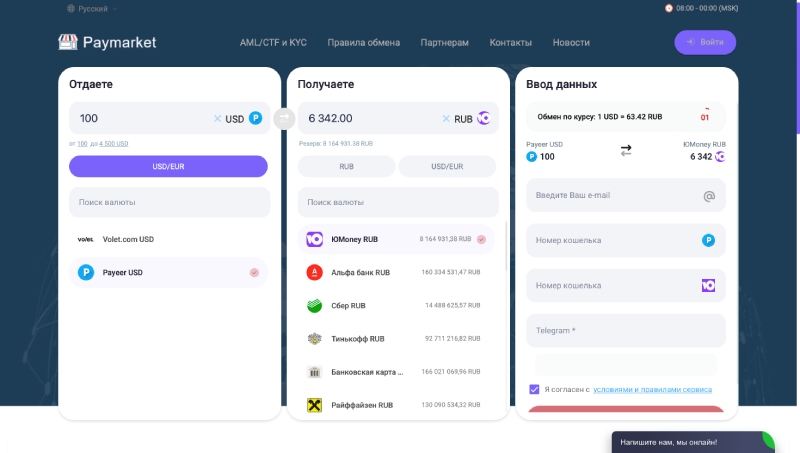Click the Войти login button
This screenshot has height=453, width=800.
coord(705,42)
